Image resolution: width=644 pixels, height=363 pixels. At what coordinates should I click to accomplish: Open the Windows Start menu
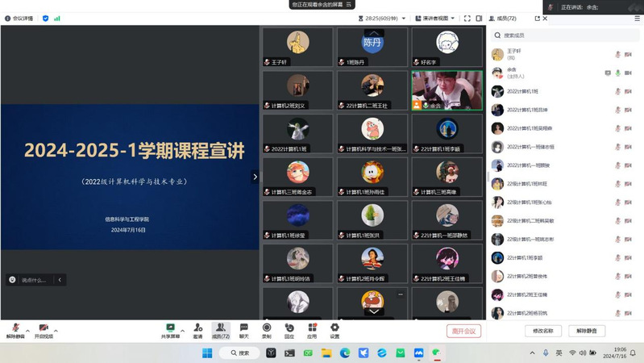coord(207,353)
